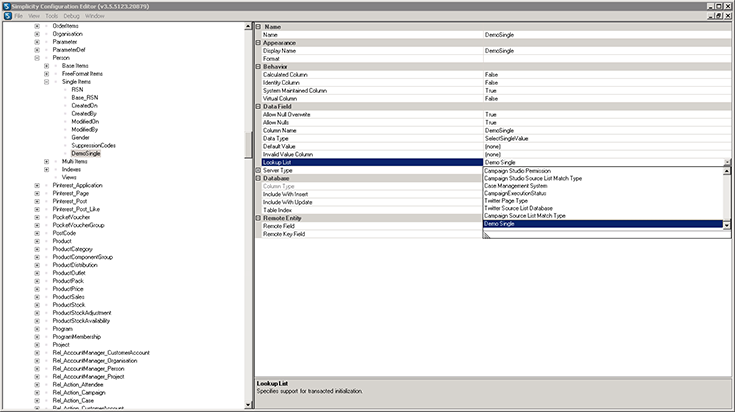Collapse the Remote Entity property category
This screenshot has height=412, width=735.
pyautogui.click(x=258, y=218)
